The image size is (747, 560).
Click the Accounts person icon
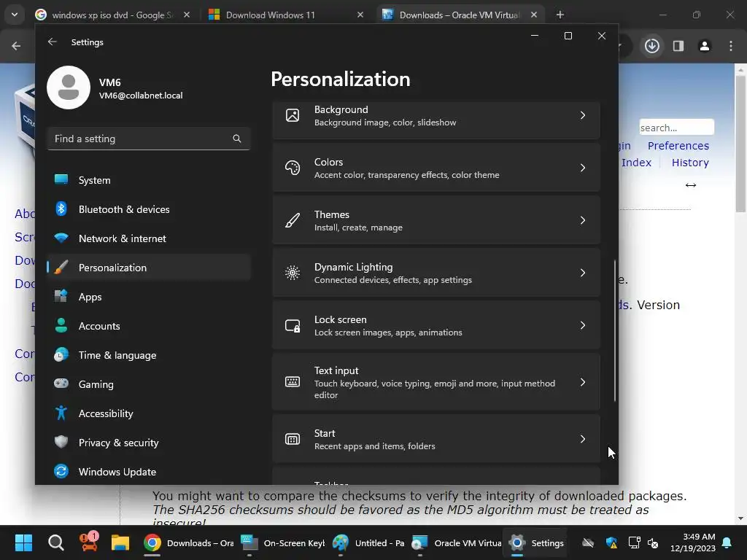(x=61, y=325)
